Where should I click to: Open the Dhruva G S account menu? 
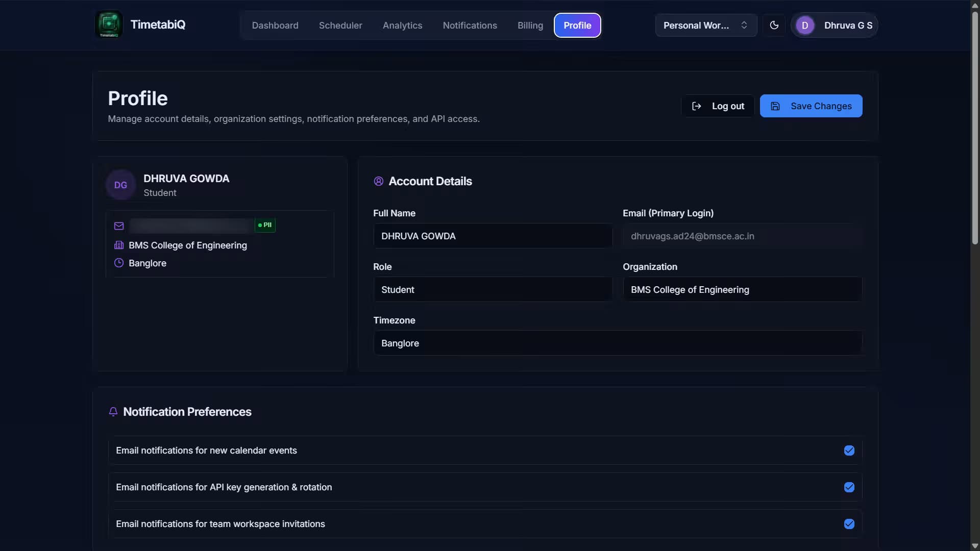pos(834,25)
